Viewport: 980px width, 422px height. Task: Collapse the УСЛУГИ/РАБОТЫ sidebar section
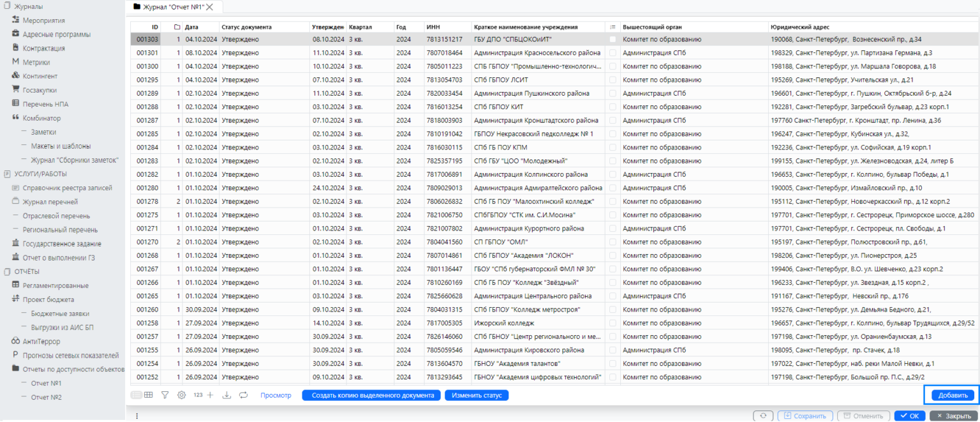(x=40, y=174)
